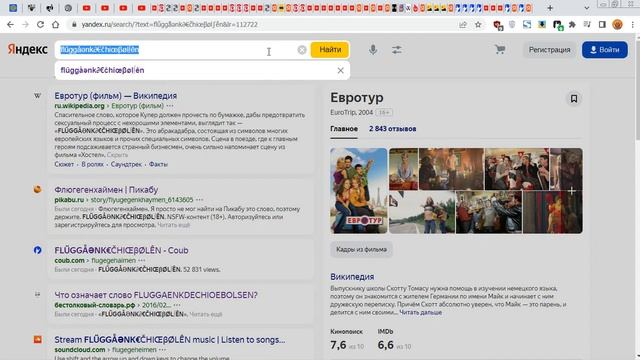Open Евротур (фильм) — Википедия result
This screenshot has height=360, width=640.
[x=116, y=96]
